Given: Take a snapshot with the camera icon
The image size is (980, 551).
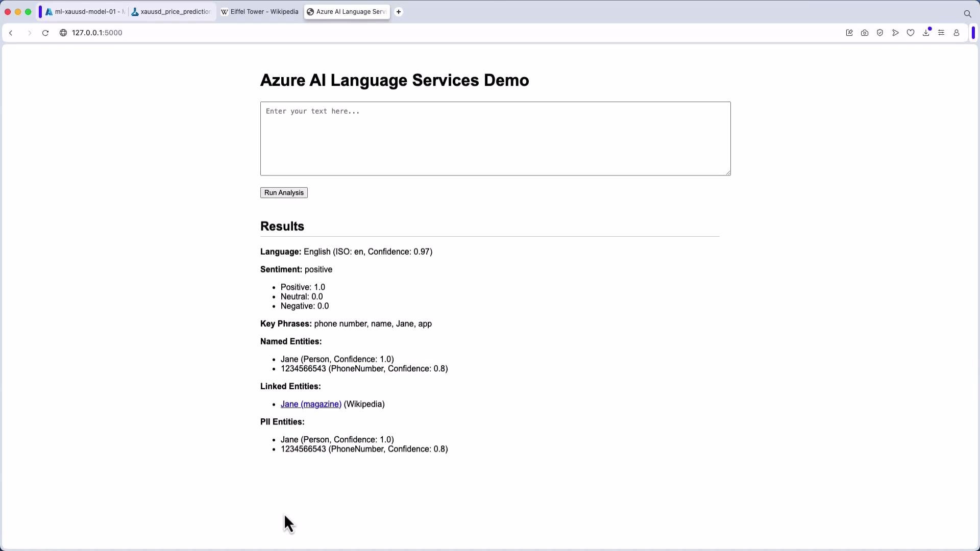Looking at the screenshot, I should pyautogui.click(x=865, y=33).
